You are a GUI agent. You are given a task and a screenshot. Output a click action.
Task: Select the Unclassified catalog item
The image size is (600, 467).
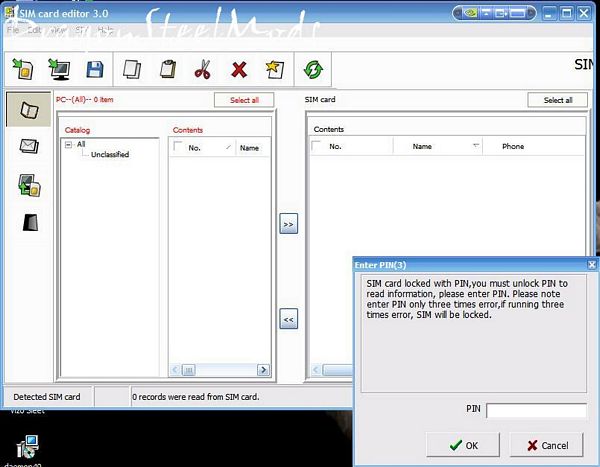click(x=109, y=155)
